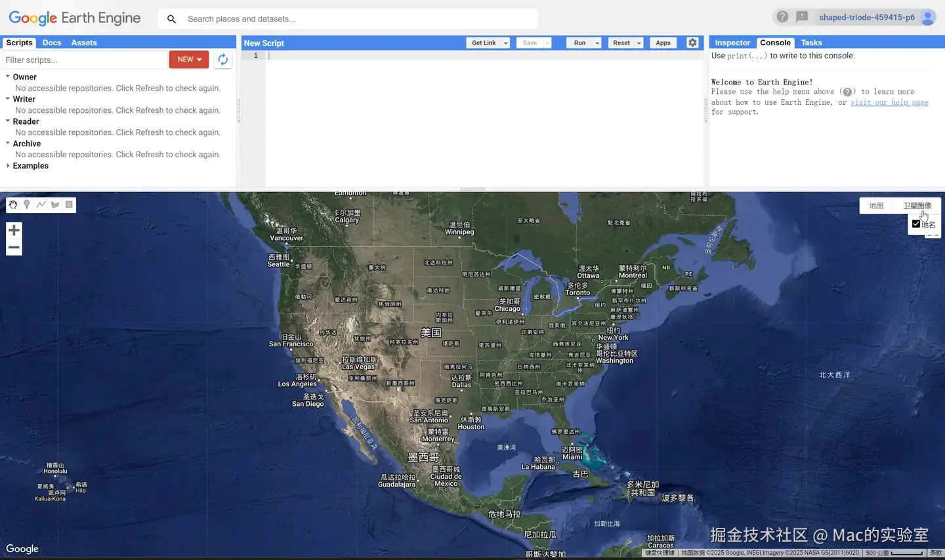Click the Reset button
945x560 pixels.
coord(621,43)
